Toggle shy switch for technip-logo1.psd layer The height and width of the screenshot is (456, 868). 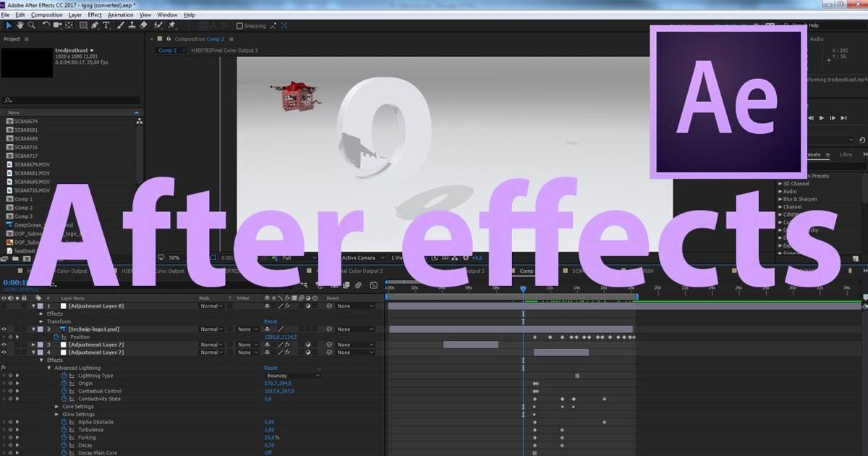pos(268,329)
